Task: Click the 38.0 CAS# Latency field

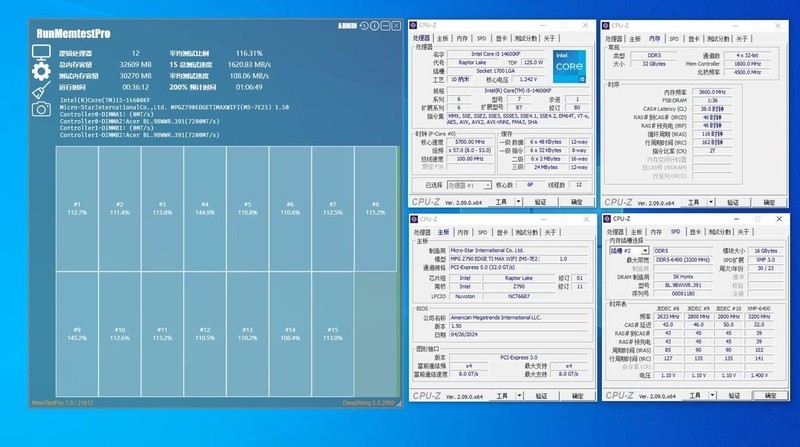Action: point(712,109)
